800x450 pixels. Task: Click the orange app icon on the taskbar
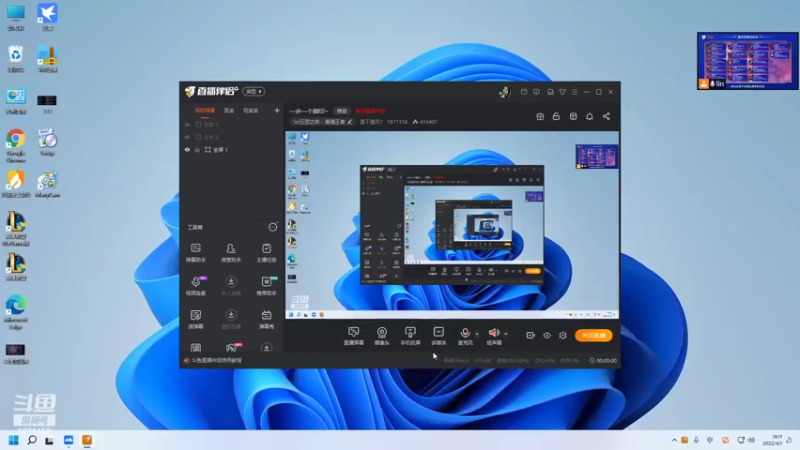coord(87,440)
